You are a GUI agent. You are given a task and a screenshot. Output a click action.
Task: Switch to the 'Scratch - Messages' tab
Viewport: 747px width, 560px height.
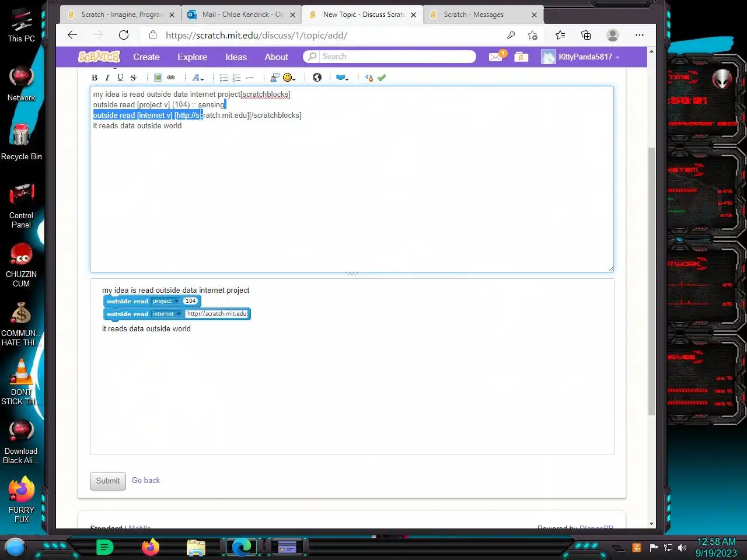click(483, 15)
